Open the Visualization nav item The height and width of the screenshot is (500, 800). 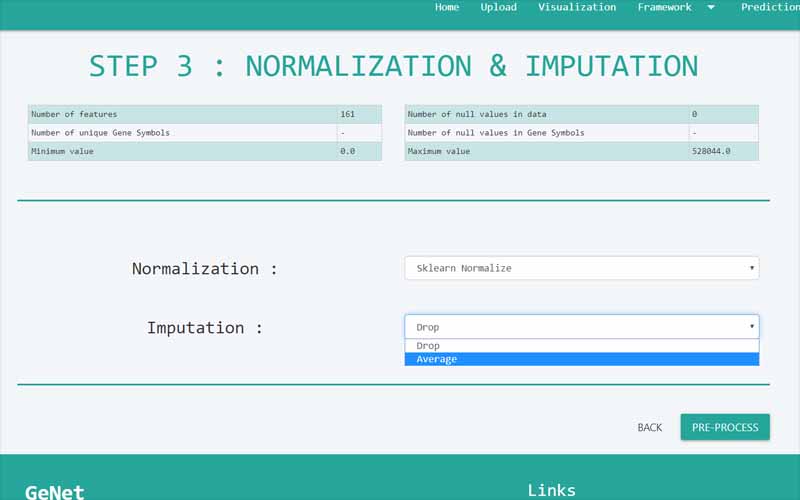click(x=577, y=8)
